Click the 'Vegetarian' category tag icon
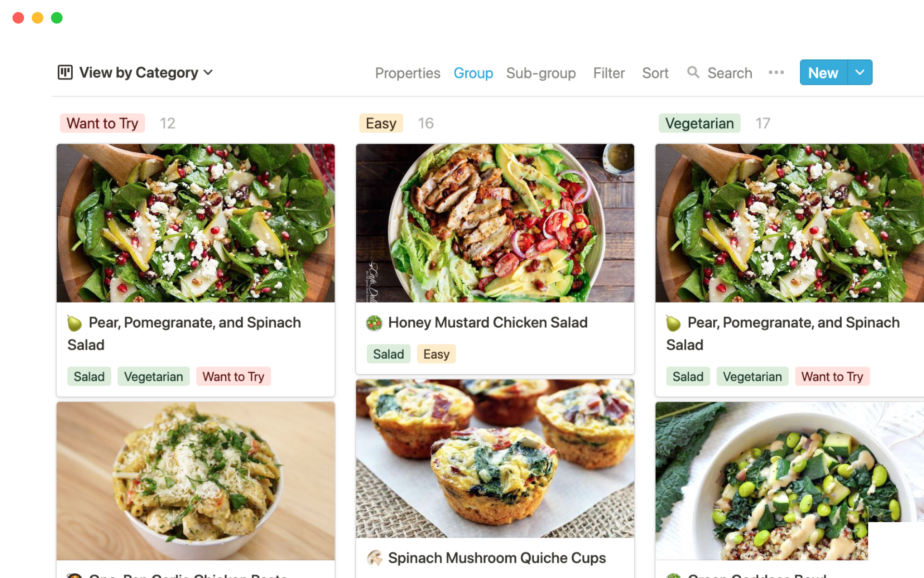Screen dimensions: 924x578 click(x=699, y=123)
